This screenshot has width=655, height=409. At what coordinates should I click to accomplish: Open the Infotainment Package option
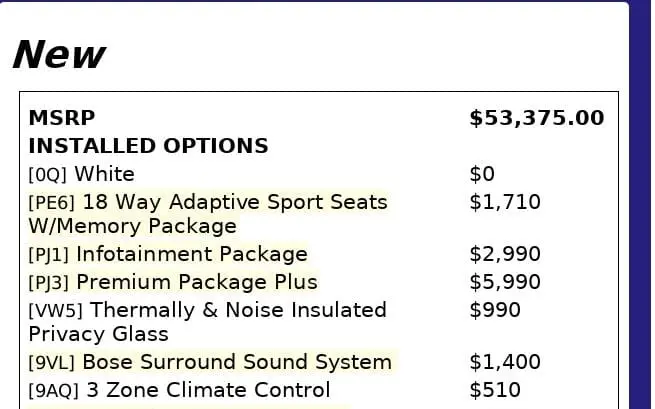192,254
